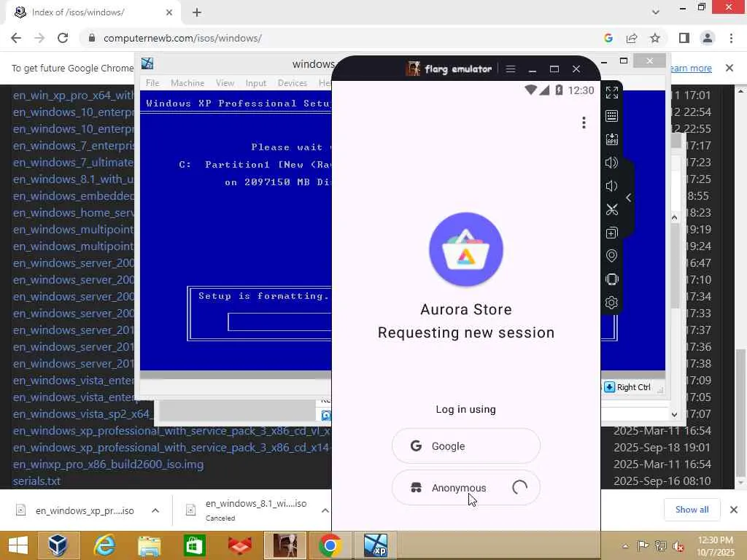747x560 pixels.
Task: Open Devices menu in VirtualBox window
Action: 292,83
